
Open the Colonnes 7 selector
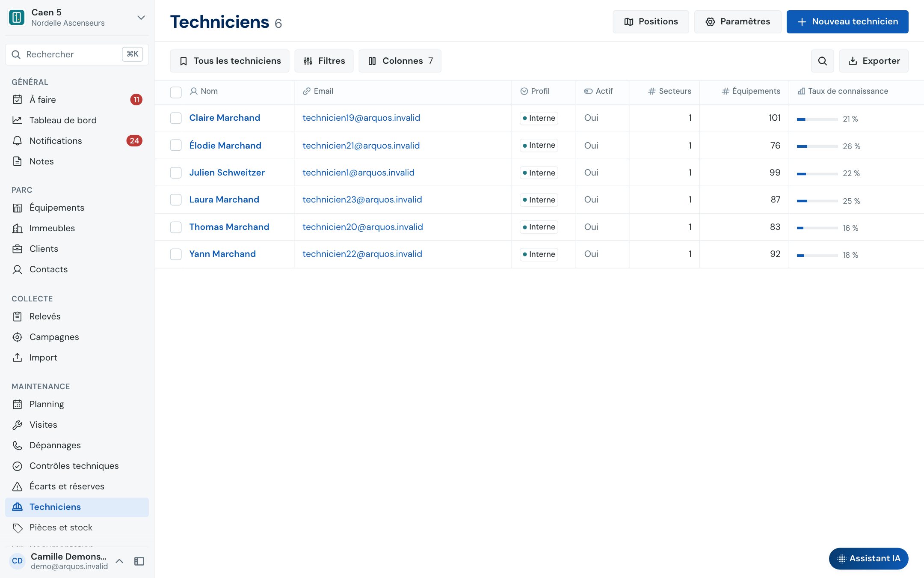pos(400,61)
